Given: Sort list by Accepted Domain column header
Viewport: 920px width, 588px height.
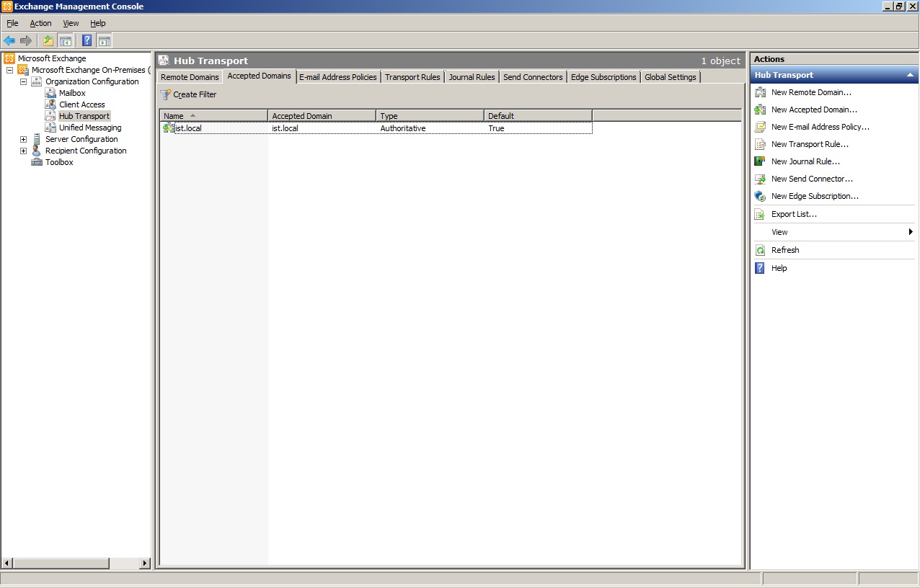Looking at the screenshot, I should click(x=322, y=115).
